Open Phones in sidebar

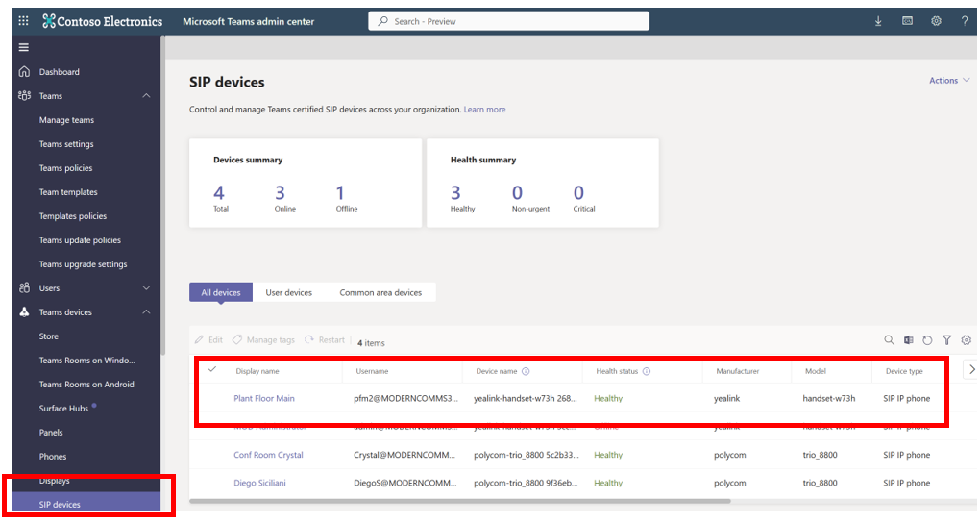[x=53, y=456]
